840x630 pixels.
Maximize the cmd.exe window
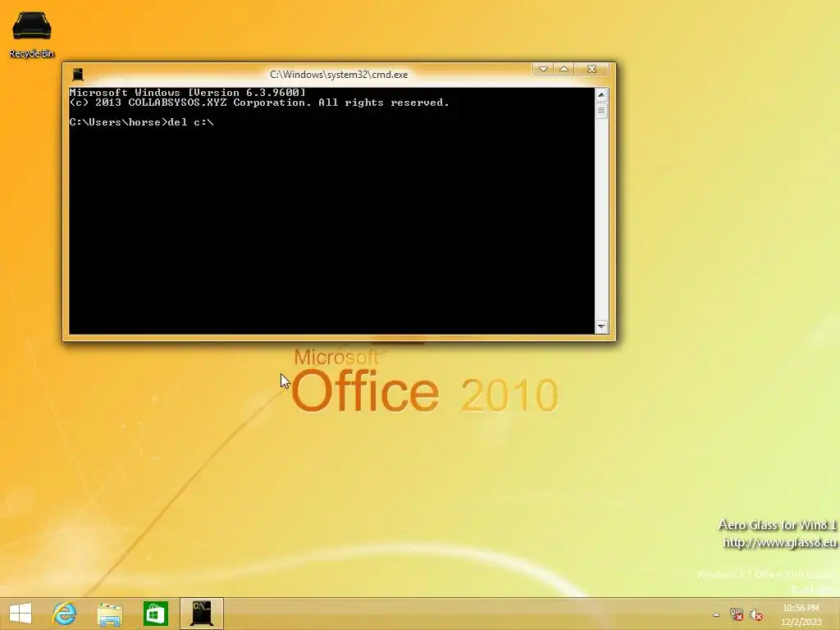tap(564, 69)
